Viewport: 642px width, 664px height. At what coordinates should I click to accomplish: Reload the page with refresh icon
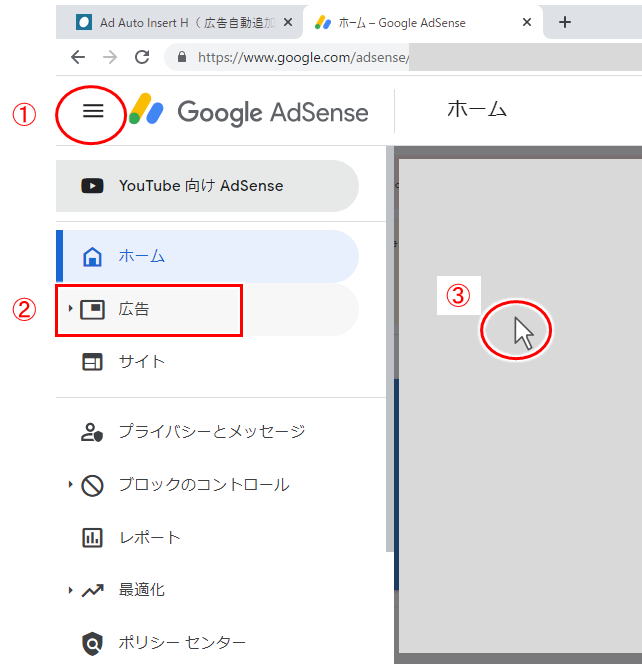tap(142, 57)
